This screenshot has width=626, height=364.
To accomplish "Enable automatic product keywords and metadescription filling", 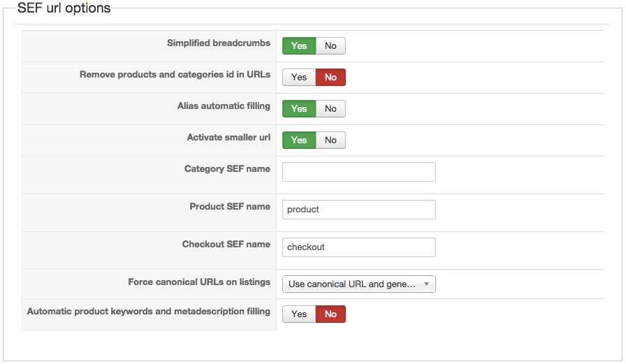I will (x=299, y=314).
